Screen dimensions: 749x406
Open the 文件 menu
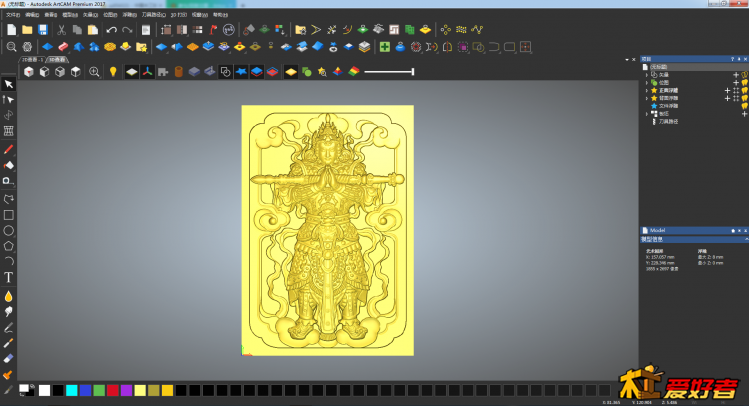12,15
